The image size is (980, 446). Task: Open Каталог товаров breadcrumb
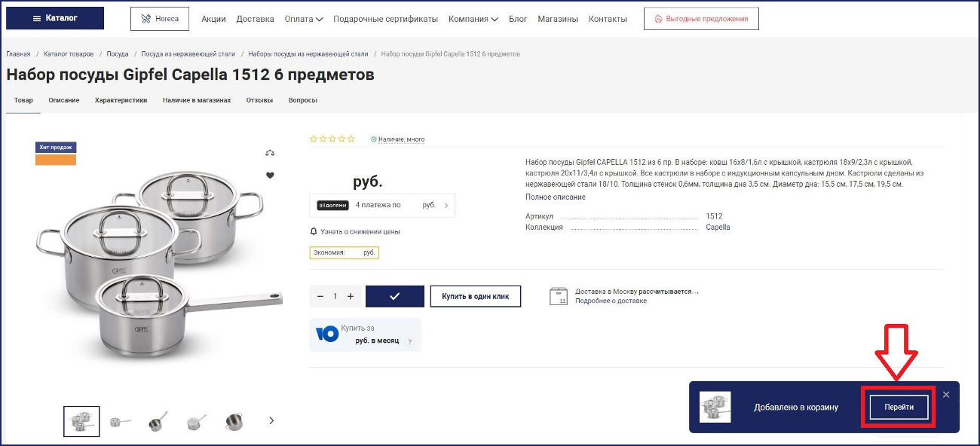click(x=69, y=54)
